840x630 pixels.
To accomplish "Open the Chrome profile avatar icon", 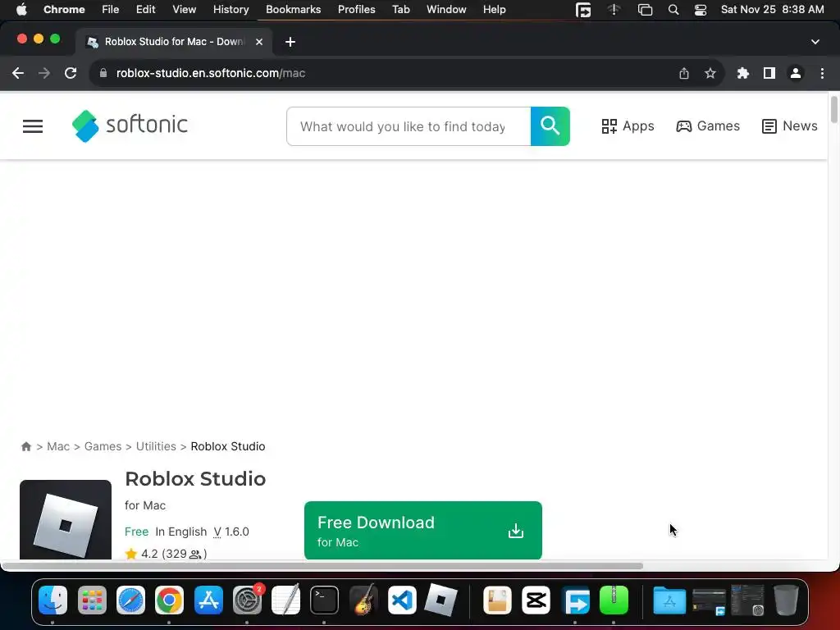I will (796, 73).
